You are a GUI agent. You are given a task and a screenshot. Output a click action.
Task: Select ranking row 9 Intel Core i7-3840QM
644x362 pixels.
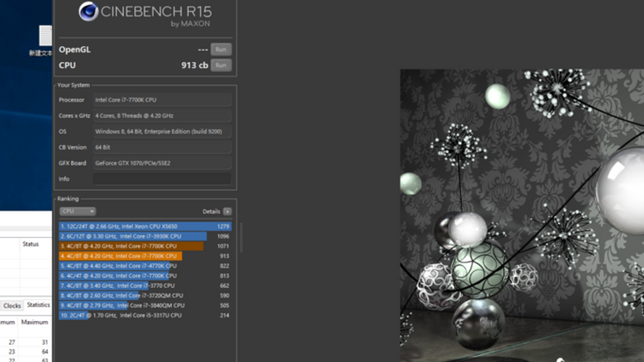[145, 305]
